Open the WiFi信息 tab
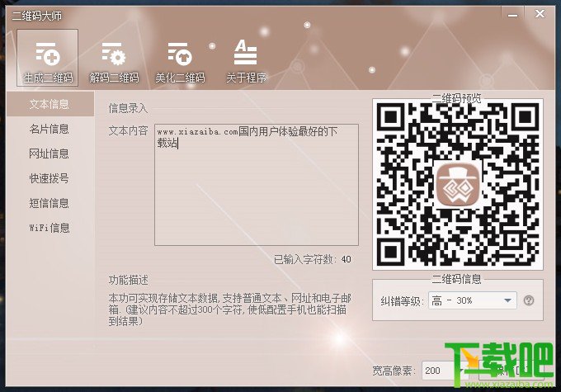 pos(50,228)
